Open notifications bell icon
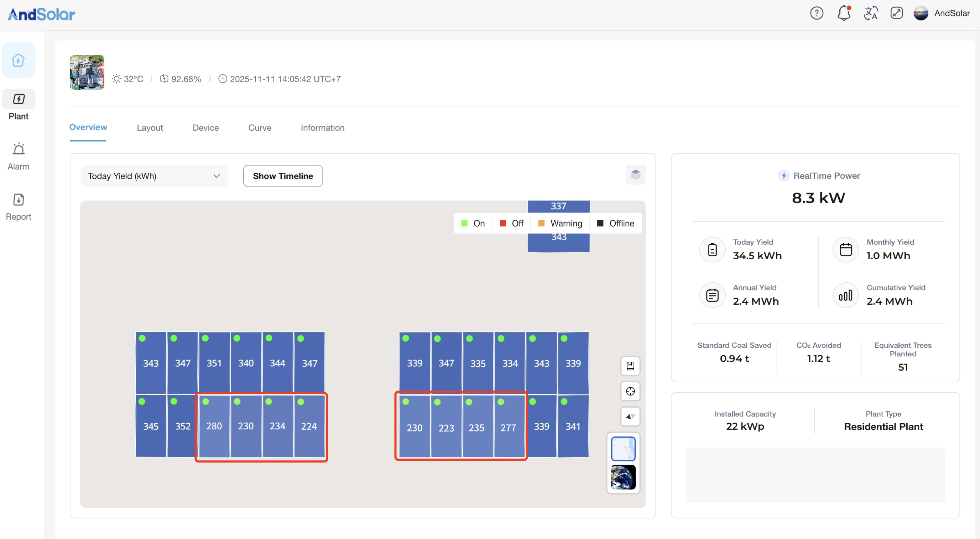980x539 pixels. pos(843,13)
